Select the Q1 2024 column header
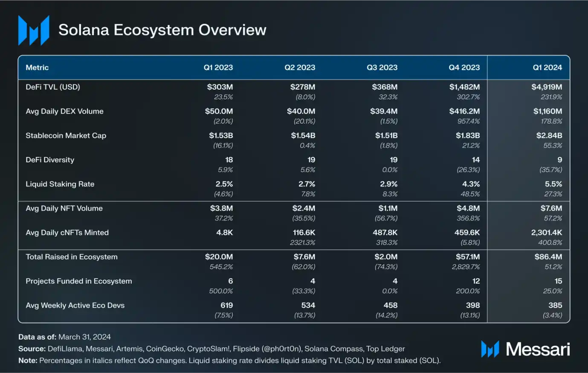The height and width of the screenshot is (373, 588). pyautogui.click(x=547, y=67)
